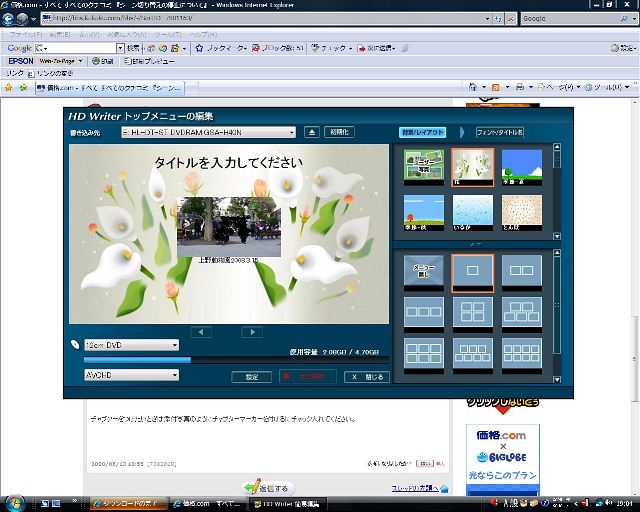Switch to the フォント/タイトル名 tab
The image size is (640, 512).
pyautogui.click(x=500, y=132)
